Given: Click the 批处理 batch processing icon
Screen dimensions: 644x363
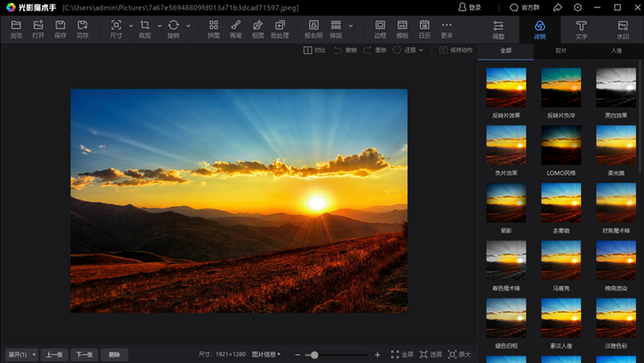Looking at the screenshot, I should pos(280,28).
